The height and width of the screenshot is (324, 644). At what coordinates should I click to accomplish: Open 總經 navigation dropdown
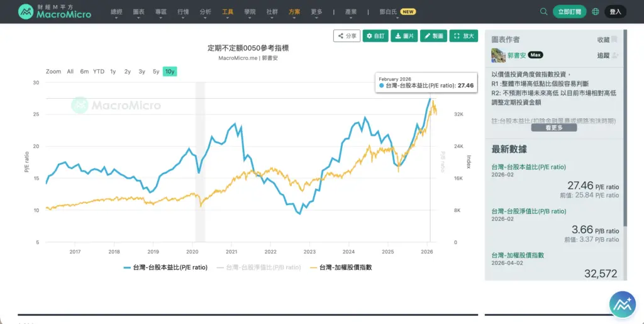coord(116,13)
